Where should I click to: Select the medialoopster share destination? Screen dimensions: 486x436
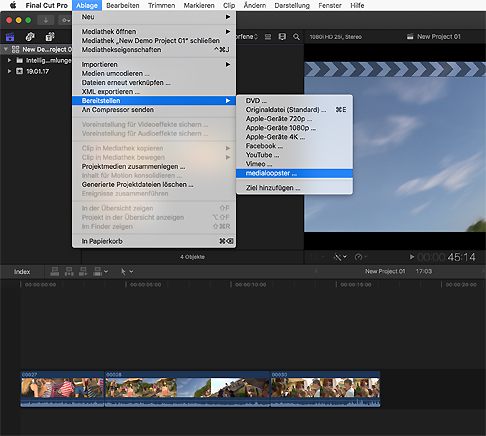tap(294, 173)
